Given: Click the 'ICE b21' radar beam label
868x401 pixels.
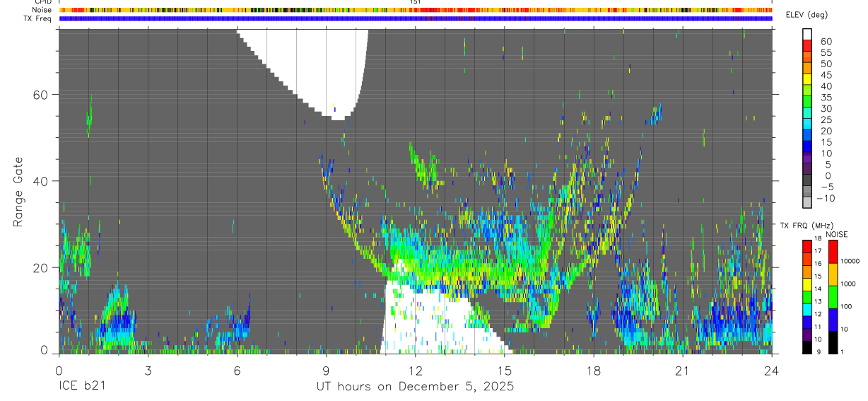Looking at the screenshot, I should coord(81,387).
